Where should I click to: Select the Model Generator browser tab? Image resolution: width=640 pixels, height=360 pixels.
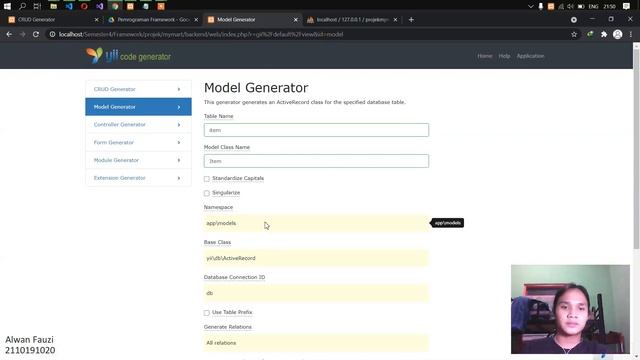click(252, 20)
